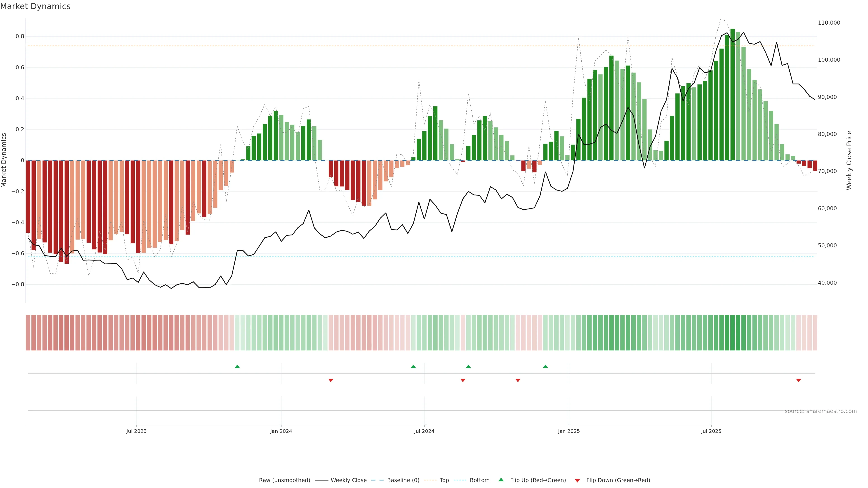Click the leftmost red flip-down triangle marker
This screenshot has width=868, height=488.
click(330, 380)
